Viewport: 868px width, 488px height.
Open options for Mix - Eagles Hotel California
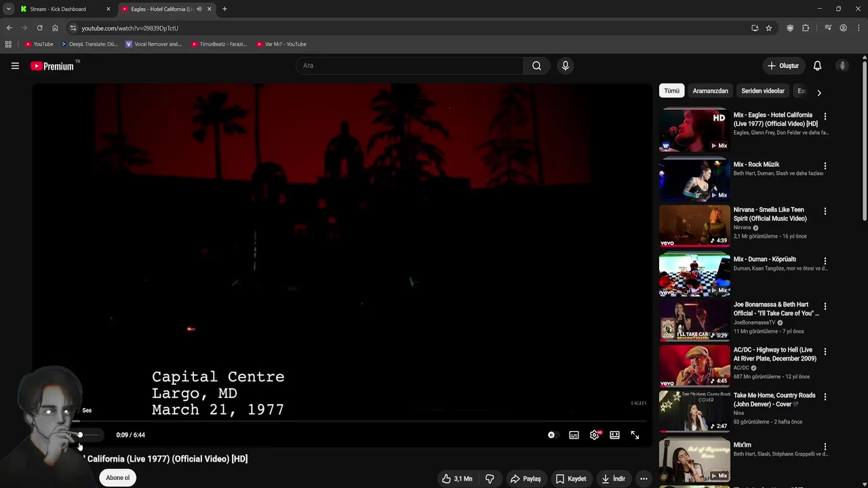click(x=825, y=117)
